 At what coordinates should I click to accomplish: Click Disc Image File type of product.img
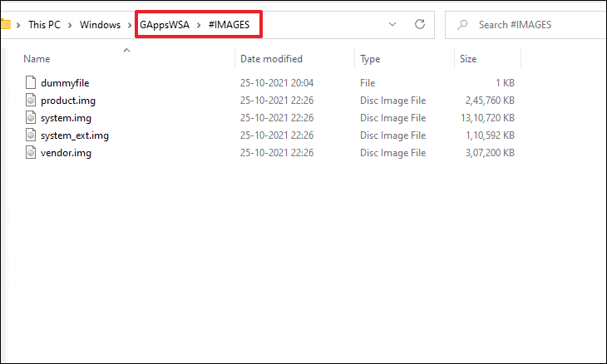[x=392, y=101]
